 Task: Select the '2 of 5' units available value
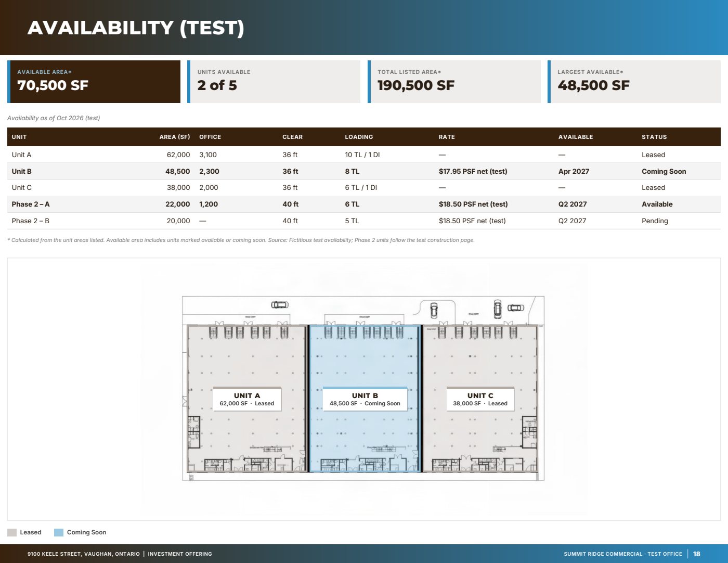coord(217,85)
